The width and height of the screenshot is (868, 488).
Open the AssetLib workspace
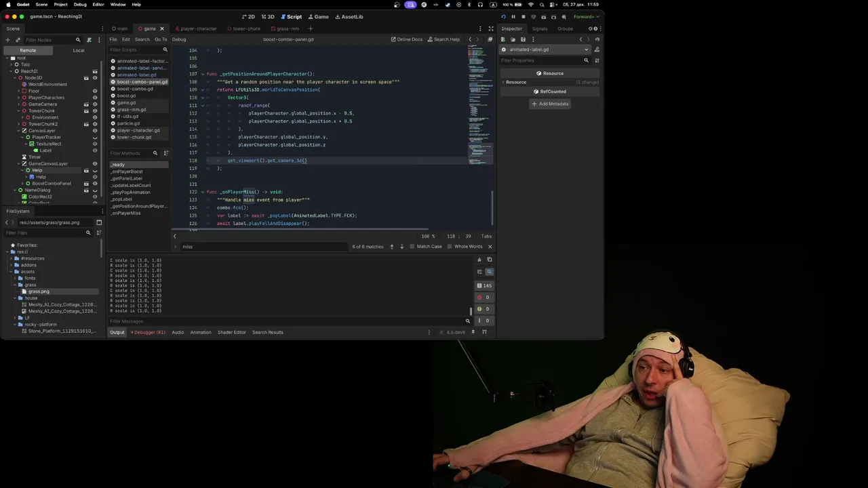pos(349,16)
